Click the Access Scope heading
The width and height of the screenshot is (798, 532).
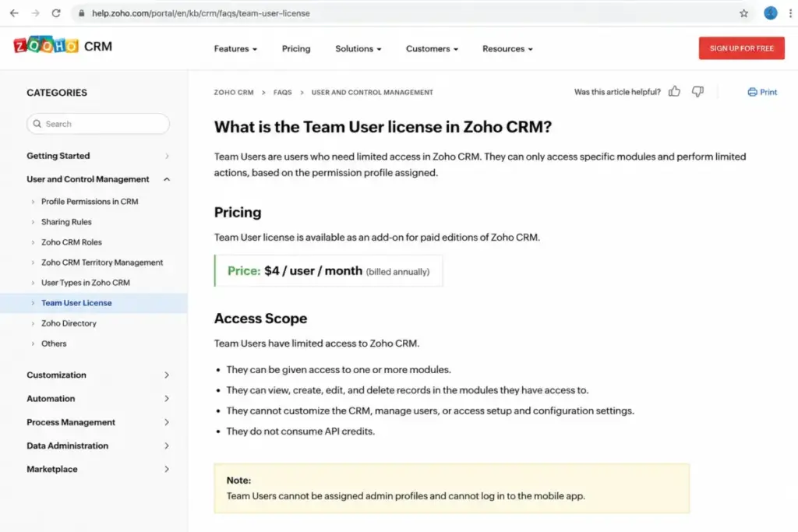[x=260, y=319]
